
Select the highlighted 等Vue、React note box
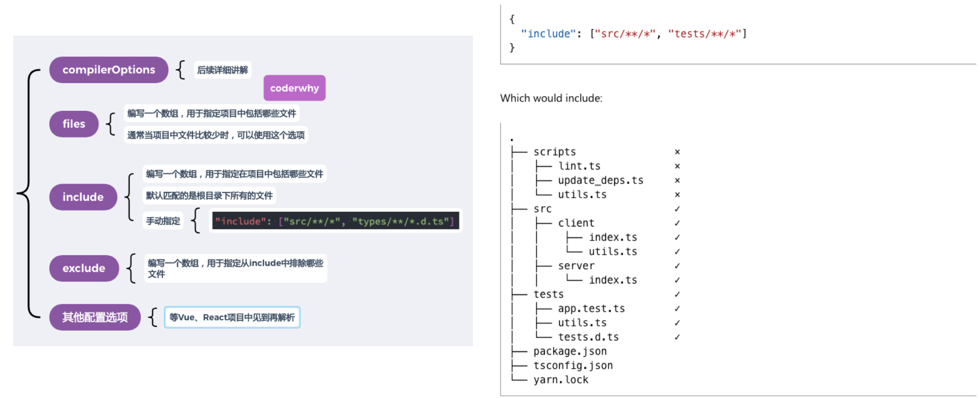232,317
